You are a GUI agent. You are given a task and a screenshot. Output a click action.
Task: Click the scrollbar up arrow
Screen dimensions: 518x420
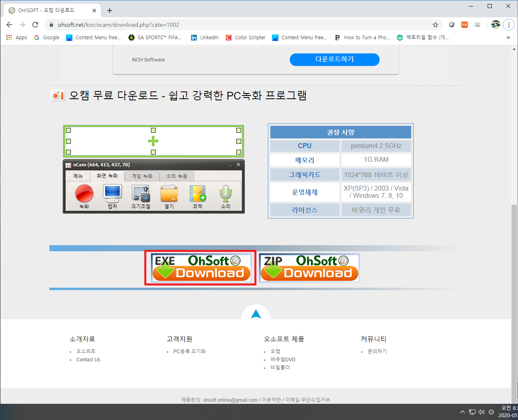pos(514,49)
